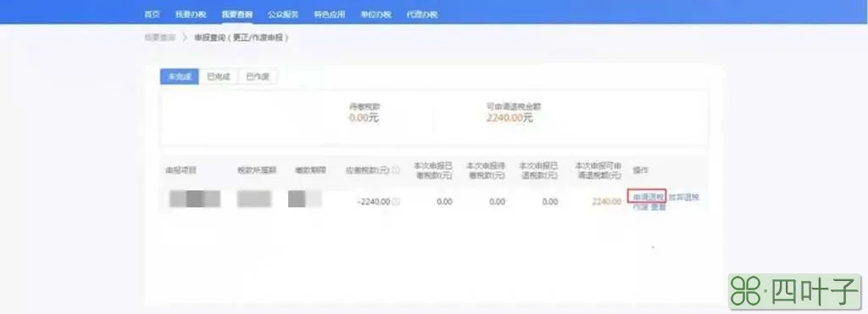Select the 我要查询 navigation tab
Image resolution: width=868 pixels, height=314 pixels.
(237, 14)
